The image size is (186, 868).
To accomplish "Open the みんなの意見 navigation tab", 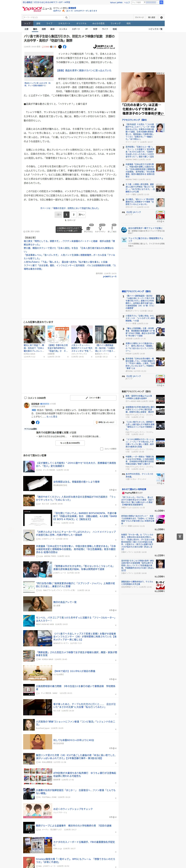I will 99,24.
